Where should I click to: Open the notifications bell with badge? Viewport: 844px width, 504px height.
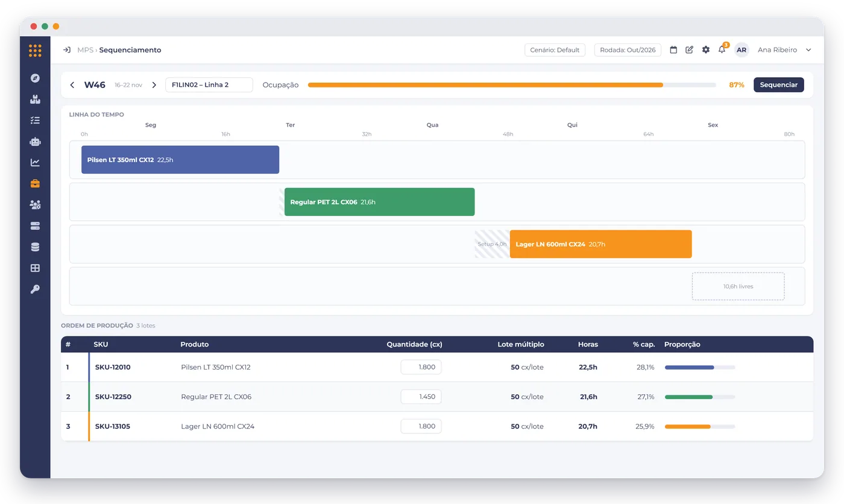[723, 49]
